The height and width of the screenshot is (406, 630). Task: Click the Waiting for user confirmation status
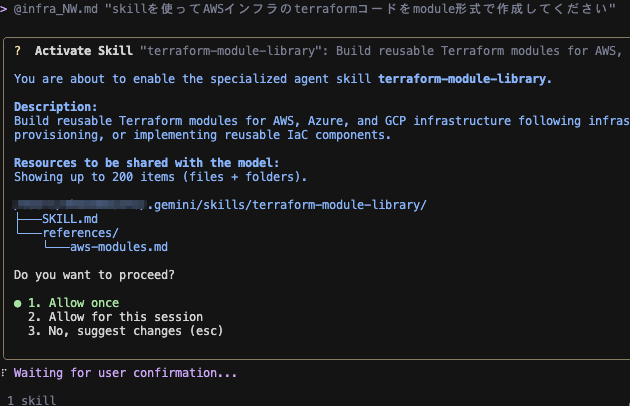[x=125, y=373]
